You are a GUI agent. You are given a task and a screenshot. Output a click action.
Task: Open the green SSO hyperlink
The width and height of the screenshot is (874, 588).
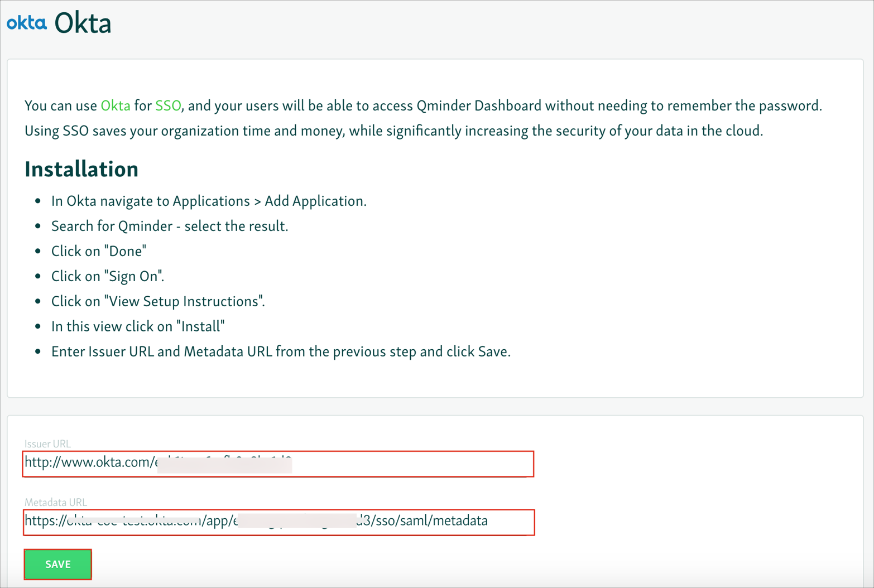click(168, 105)
